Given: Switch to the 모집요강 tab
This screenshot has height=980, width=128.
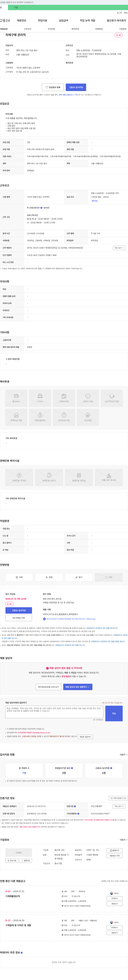Looking at the screenshot, I should click(x=4, y=29).
